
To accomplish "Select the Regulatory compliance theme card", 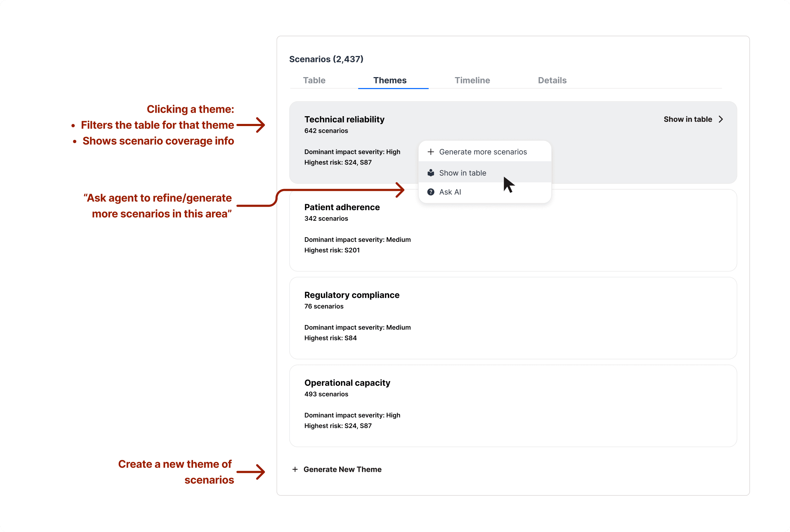I will pos(352,295).
